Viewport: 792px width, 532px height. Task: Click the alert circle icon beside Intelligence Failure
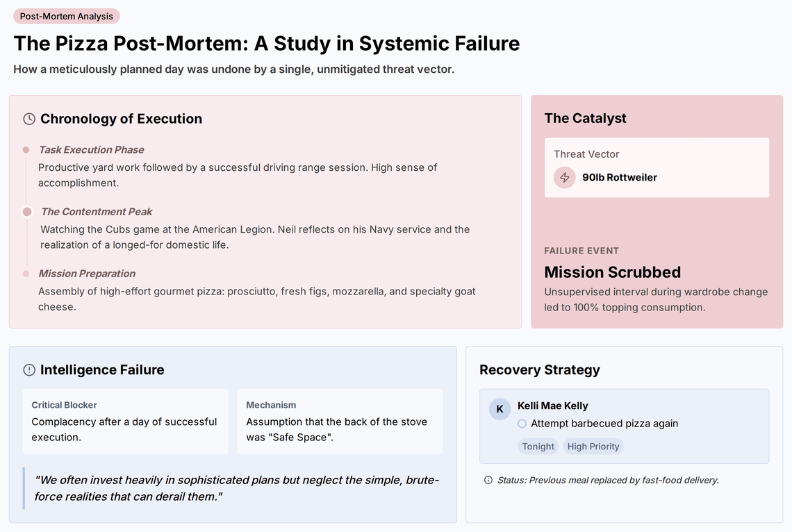pyautogui.click(x=29, y=370)
